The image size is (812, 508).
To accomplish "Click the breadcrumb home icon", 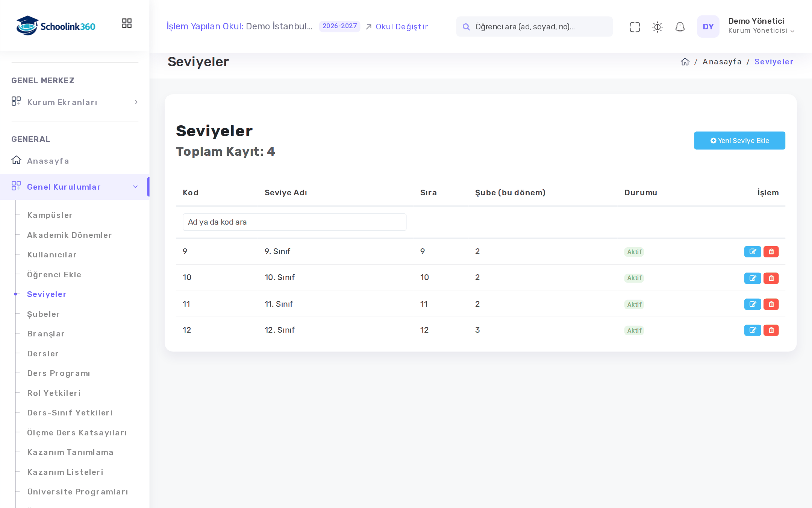I will click(x=685, y=62).
